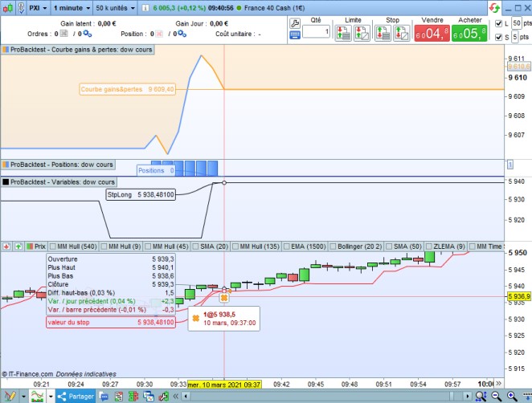Open the PXI symbol dropdown
The image size is (532, 403).
pyautogui.click(x=38, y=8)
